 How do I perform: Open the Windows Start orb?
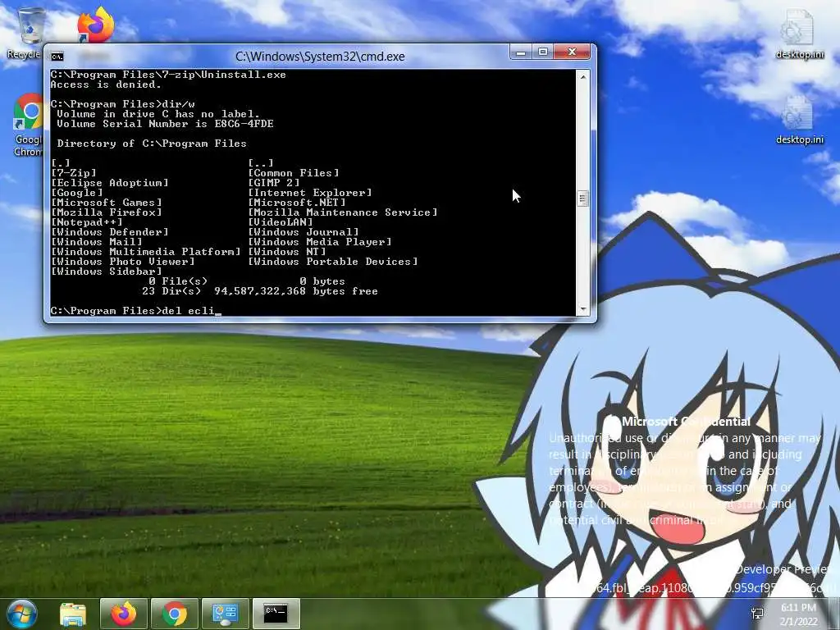(21, 614)
